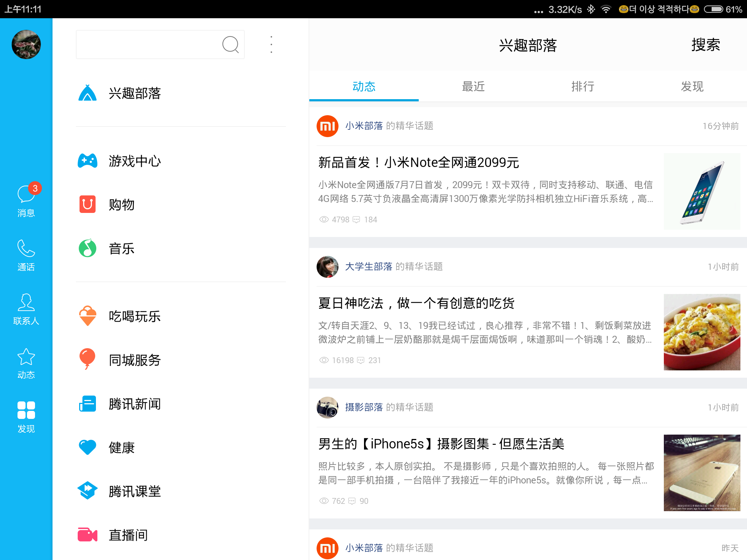Tap the 吃喝玩乐 ice cream icon
Image resolution: width=747 pixels, height=560 pixels.
[x=88, y=316]
